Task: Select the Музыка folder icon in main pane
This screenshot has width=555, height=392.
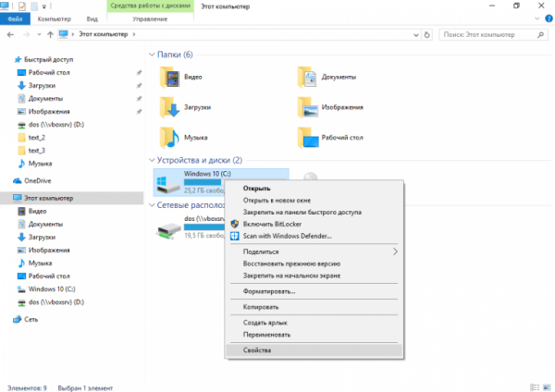Action: (169, 138)
